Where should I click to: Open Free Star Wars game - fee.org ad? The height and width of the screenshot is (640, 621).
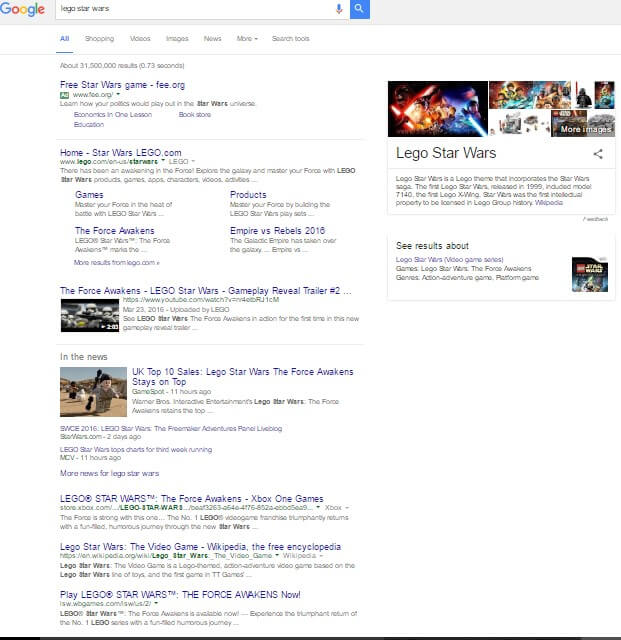(x=122, y=85)
